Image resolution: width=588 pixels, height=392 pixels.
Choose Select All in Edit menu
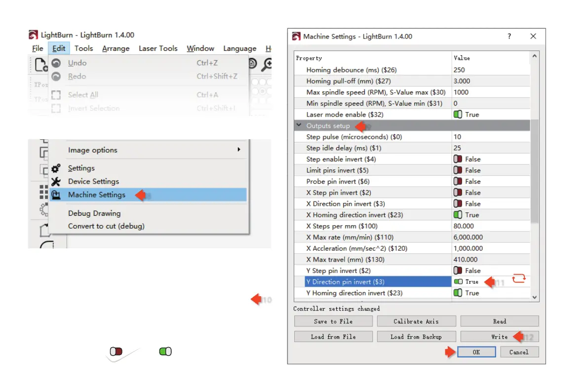(x=149, y=95)
